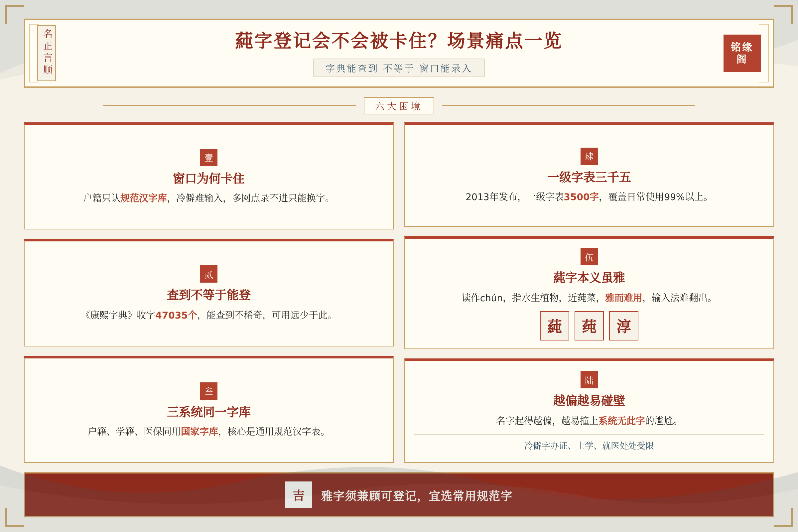The height and width of the screenshot is (532, 798).
Task: Click highlighted text 雅而难用
Action: click(623, 298)
